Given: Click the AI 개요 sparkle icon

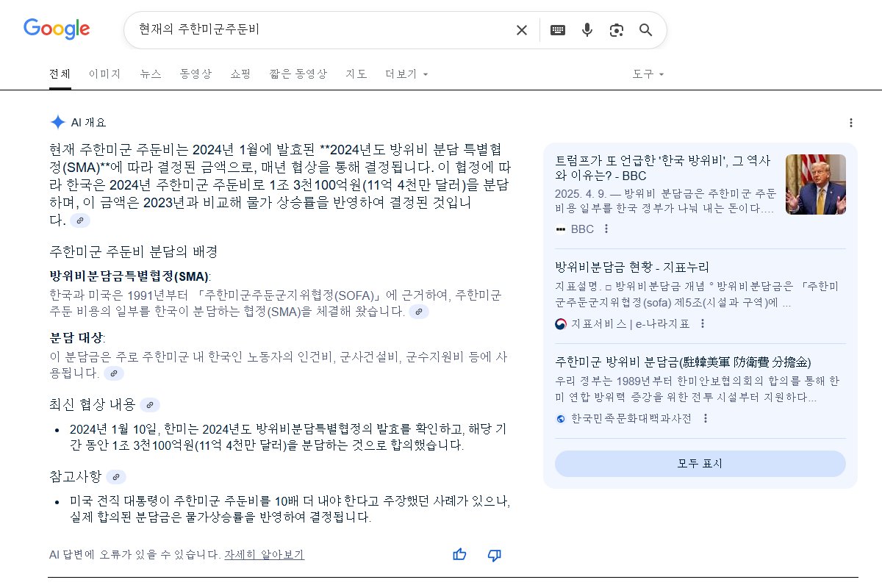Looking at the screenshot, I should (x=57, y=122).
